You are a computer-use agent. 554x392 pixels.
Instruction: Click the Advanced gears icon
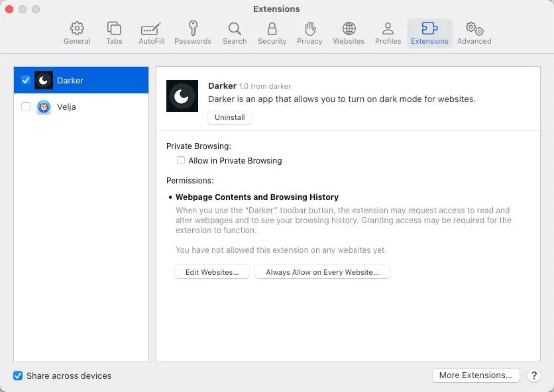coord(474,32)
